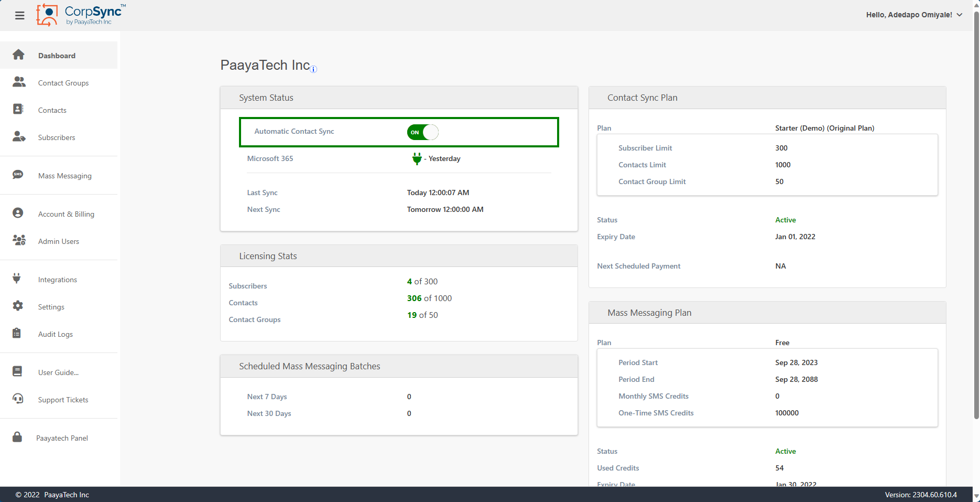Click the info icon beside PaayaTech Inc

[x=313, y=69]
